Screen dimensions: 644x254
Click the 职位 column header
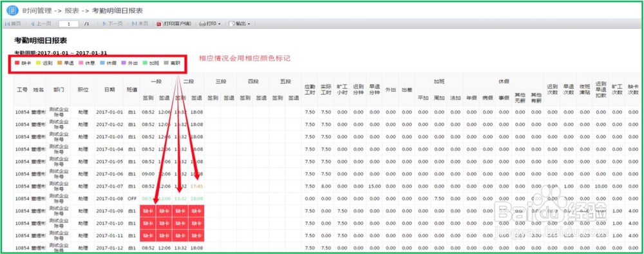(82, 89)
